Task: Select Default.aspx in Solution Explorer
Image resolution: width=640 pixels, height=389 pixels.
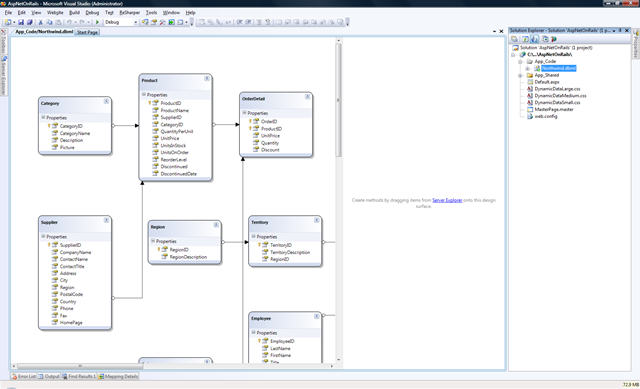Action: point(547,82)
